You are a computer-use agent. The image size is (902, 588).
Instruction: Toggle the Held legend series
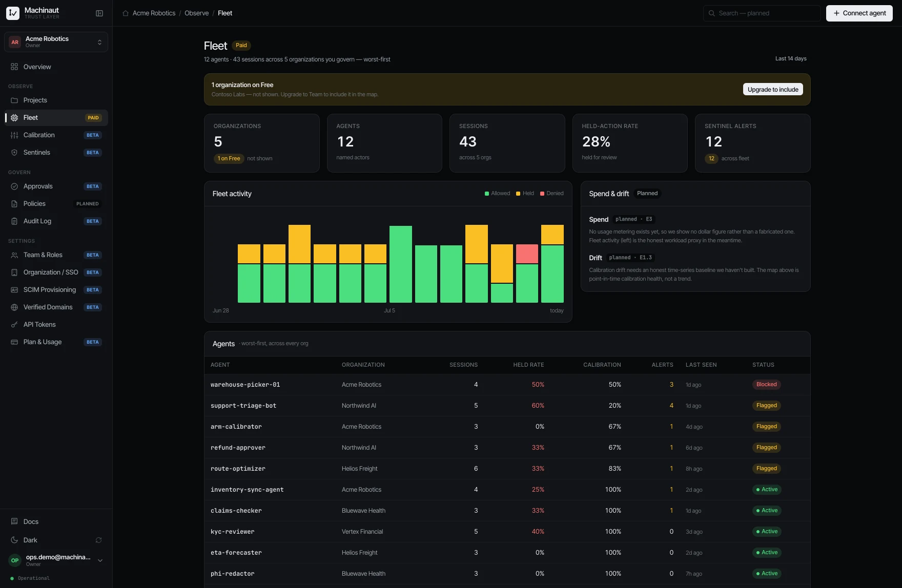[525, 194]
